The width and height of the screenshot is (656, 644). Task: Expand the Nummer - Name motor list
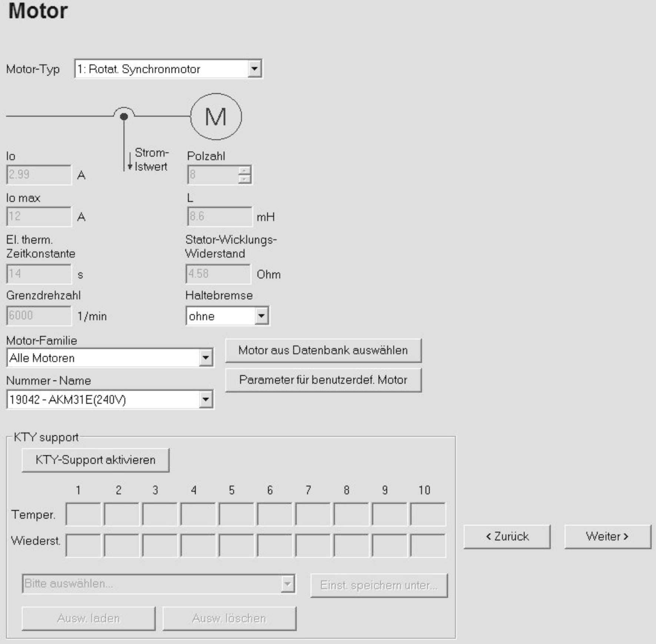pos(206,399)
